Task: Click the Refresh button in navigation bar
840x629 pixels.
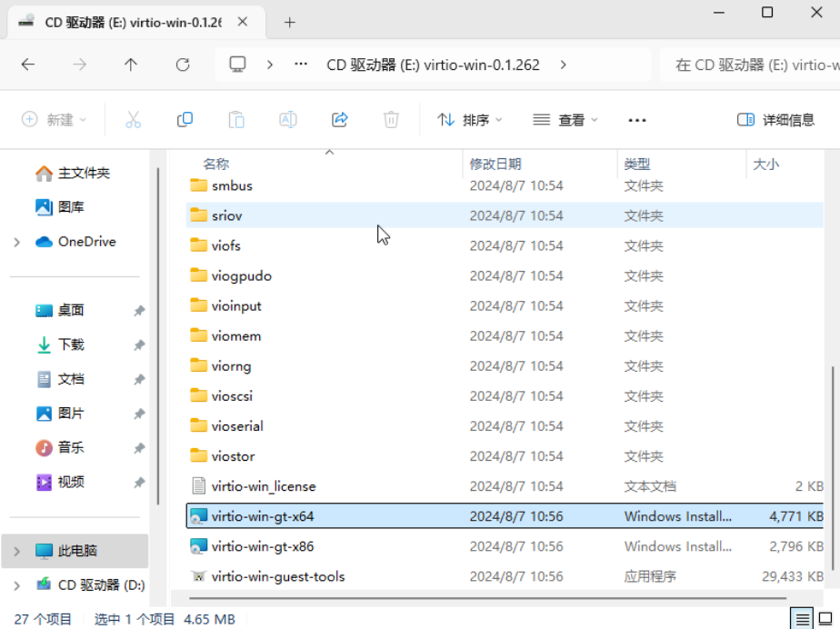Action: 183,65
